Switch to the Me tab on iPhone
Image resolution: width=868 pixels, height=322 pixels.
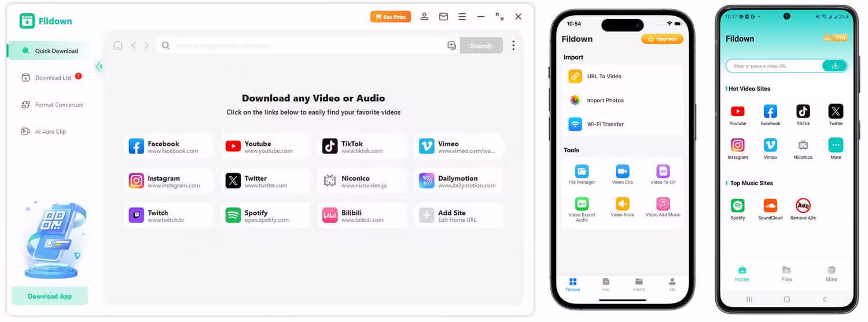tap(672, 284)
